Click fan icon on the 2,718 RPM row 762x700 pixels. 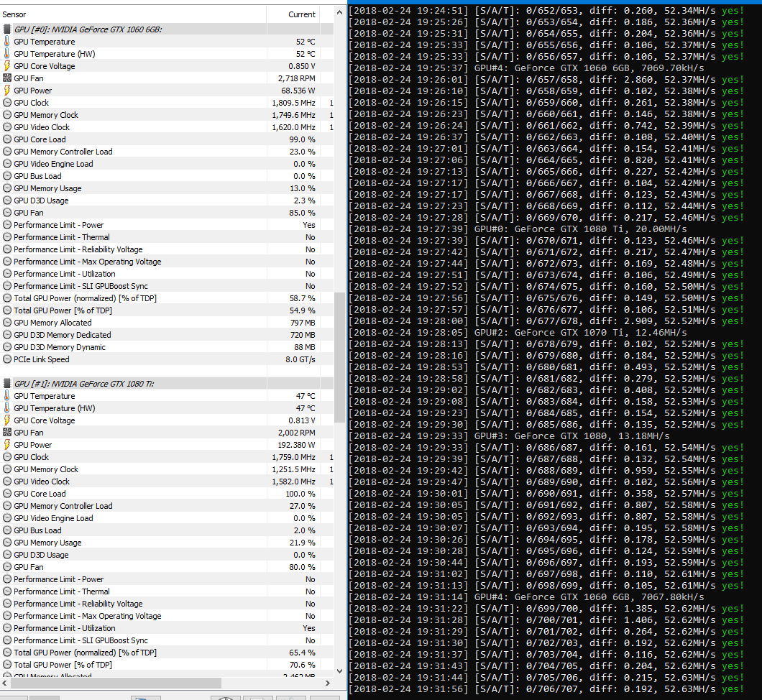point(6,78)
